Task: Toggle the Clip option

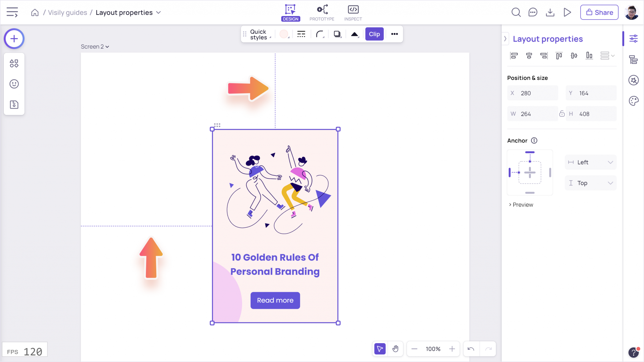Action: 374,34
